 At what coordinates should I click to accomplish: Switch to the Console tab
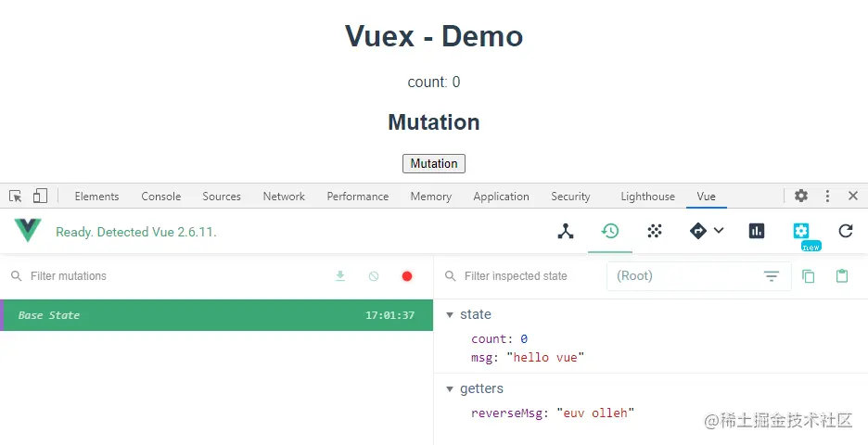click(161, 197)
